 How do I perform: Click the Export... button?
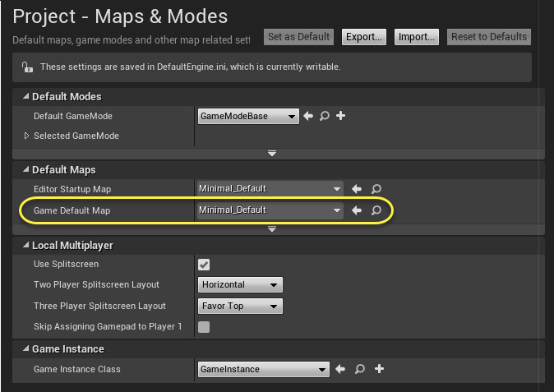point(364,37)
